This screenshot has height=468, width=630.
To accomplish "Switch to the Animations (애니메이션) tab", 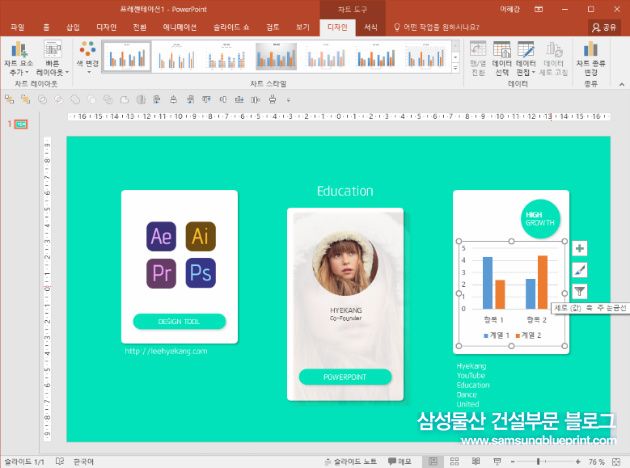I will 180,27.
